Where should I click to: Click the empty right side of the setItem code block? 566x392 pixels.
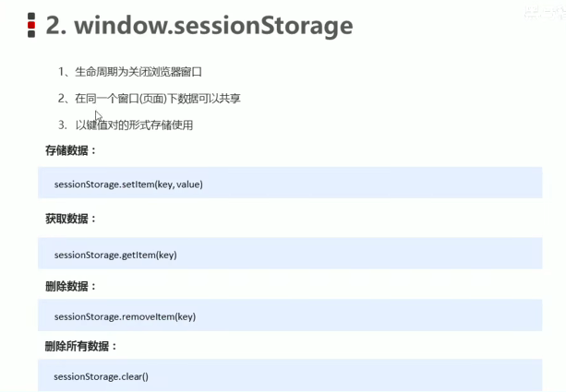coord(415,184)
